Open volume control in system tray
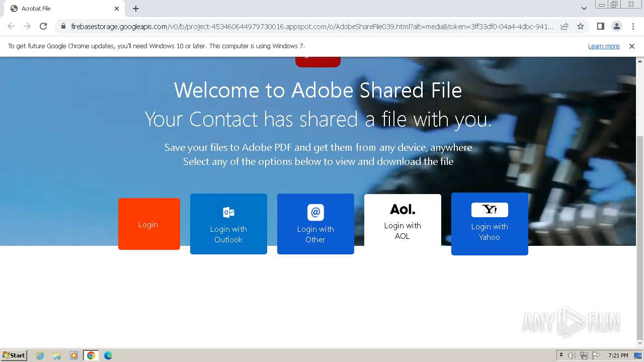This screenshot has height=362, width=644. point(572,355)
